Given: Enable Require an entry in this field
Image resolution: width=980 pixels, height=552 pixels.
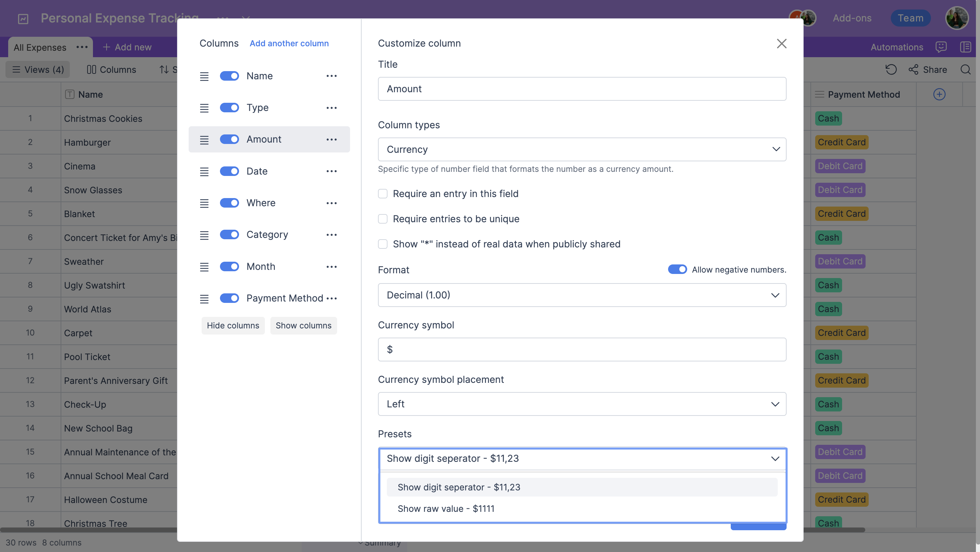Looking at the screenshot, I should 383,194.
